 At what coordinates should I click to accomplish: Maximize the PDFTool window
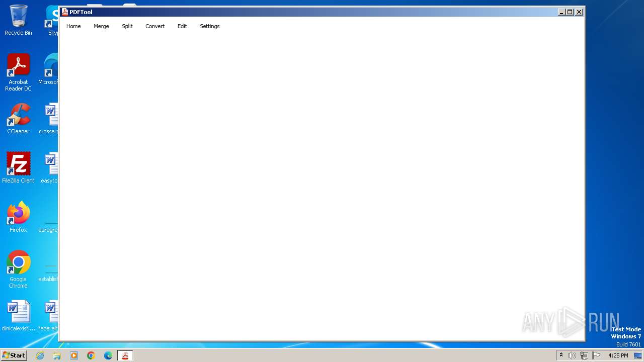click(570, 12)
